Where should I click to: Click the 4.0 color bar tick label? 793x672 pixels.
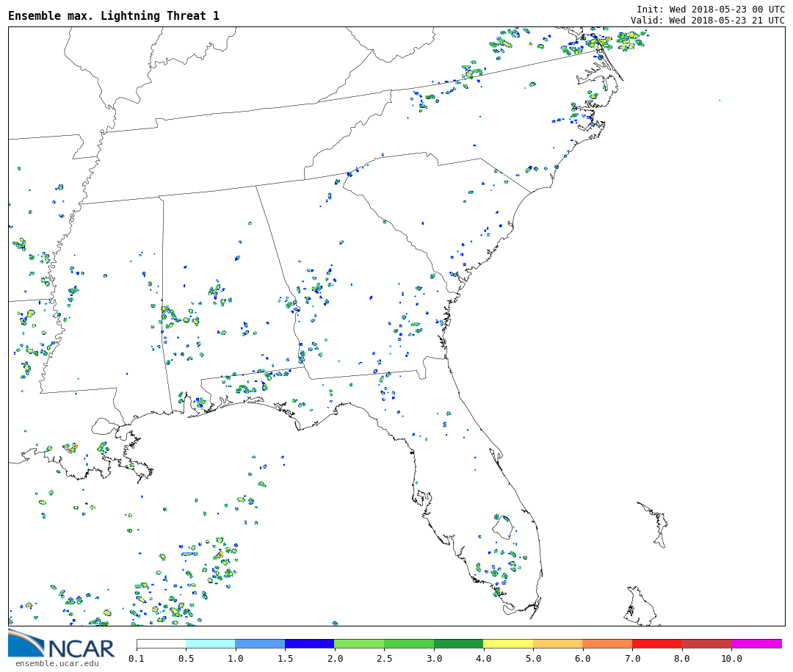(x=483, y=659)
